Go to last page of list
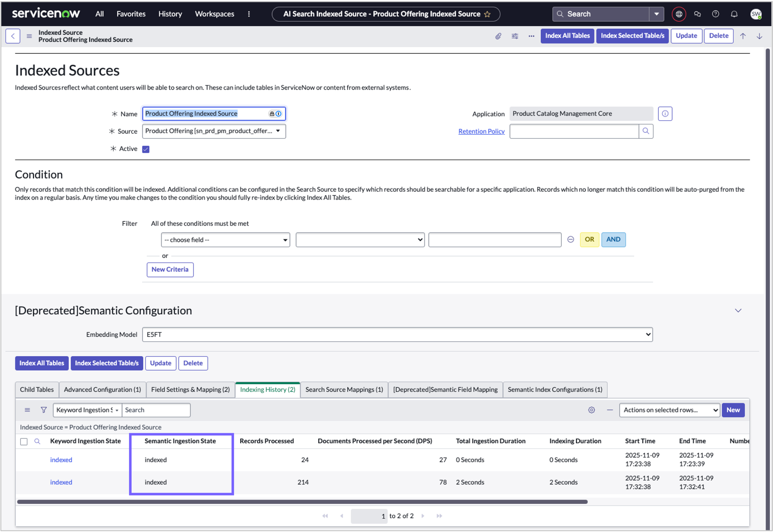 (x=439, y=516)
